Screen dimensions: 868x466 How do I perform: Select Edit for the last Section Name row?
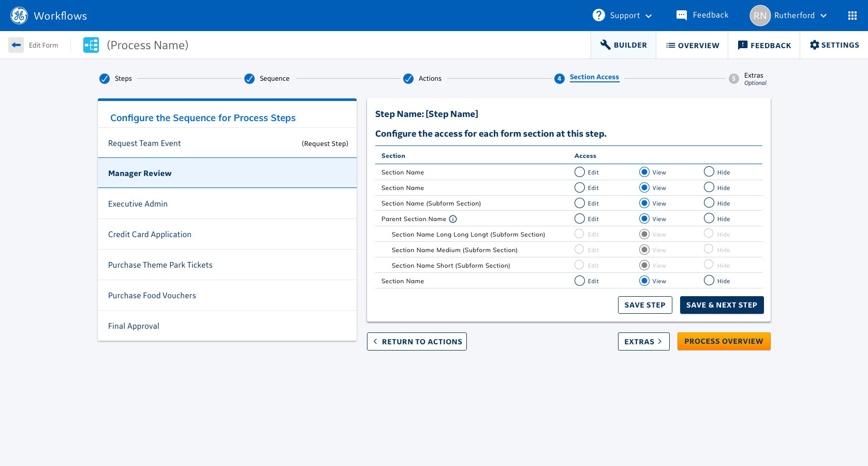tap(580, 281)
